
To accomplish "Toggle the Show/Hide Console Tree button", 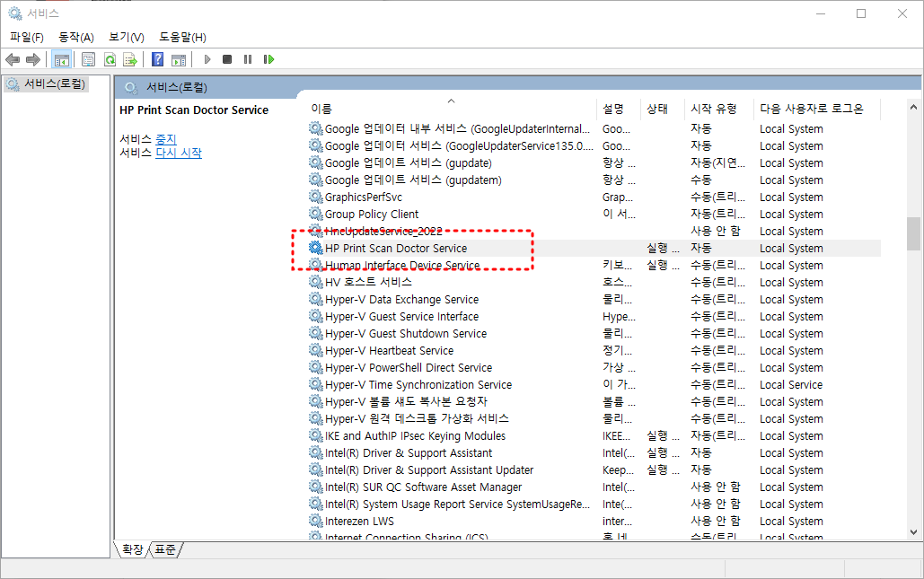I will [x=61, y=59].
